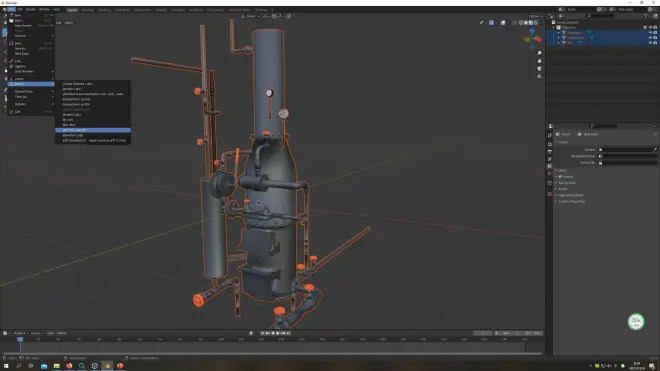This screenshot has height=371, width=660.
Task: Click Save As in the File menu
Action: (32, 48)
